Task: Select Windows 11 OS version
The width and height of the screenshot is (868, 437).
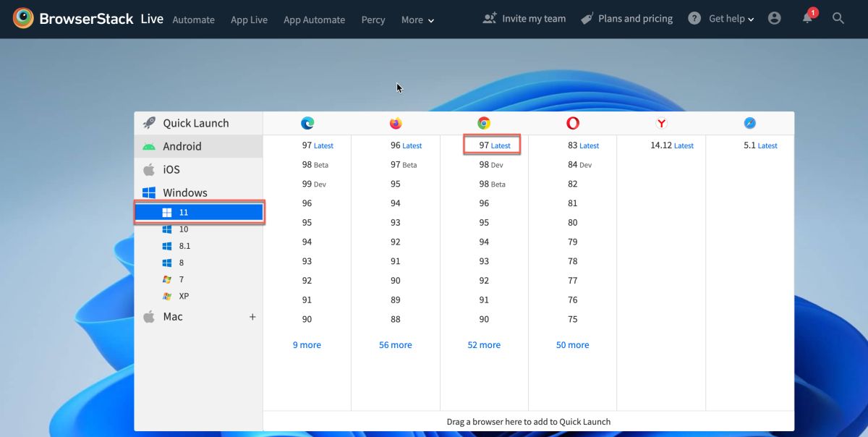Action: coord(199,213)
